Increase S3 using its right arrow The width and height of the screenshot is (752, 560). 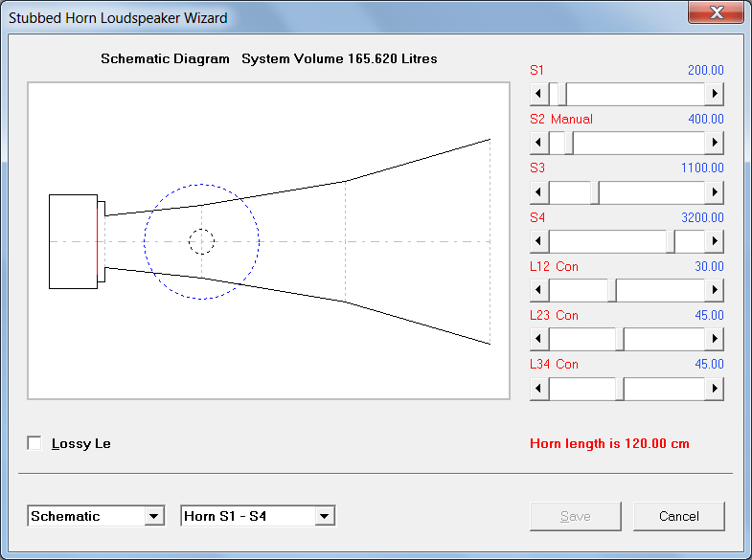pos(714,192)
